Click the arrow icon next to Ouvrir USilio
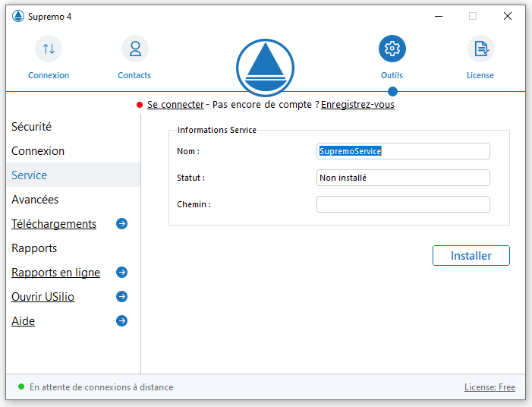The image size is (532, 407). pyautogui.click(x=121, y=297)
